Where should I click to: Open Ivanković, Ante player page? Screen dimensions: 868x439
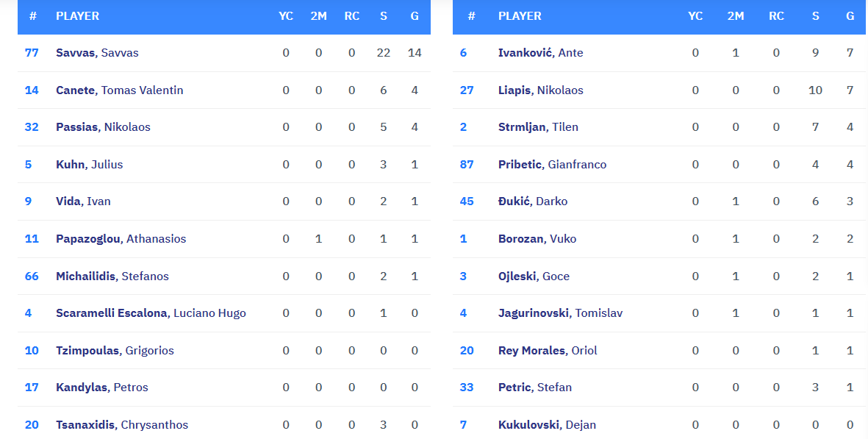(540, 53)
